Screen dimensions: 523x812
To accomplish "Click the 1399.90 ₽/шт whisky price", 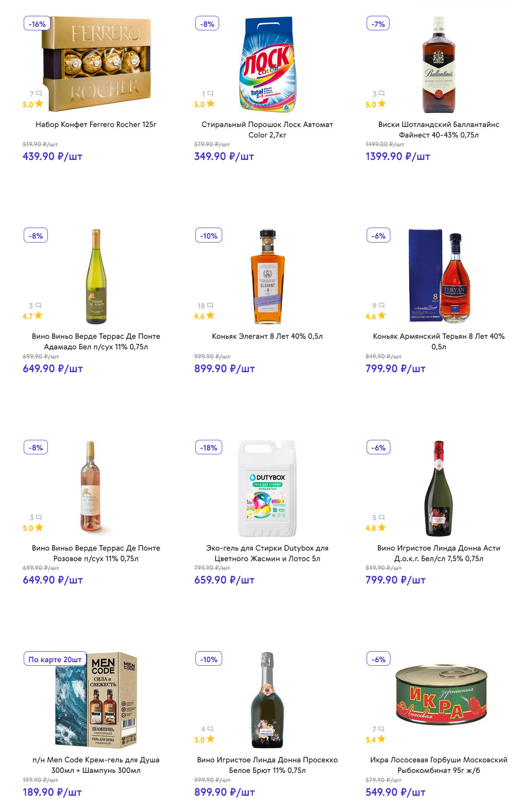I will click(x=397, y=156).
